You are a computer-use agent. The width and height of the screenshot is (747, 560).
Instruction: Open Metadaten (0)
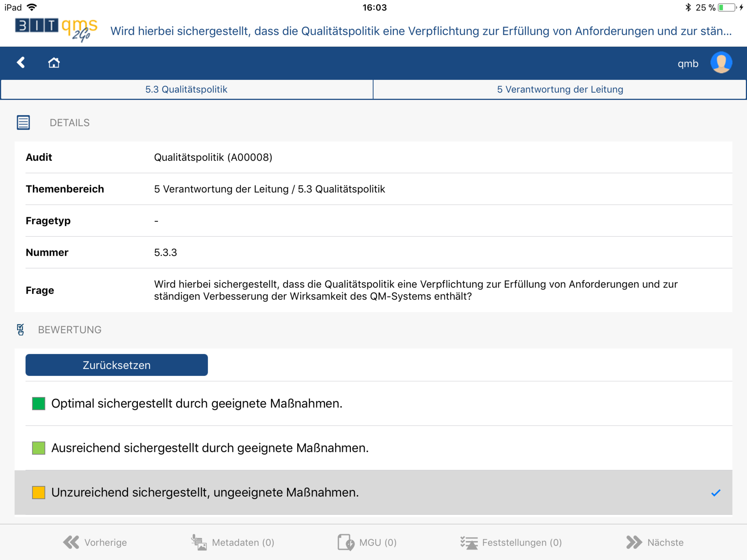pos(232,542)
